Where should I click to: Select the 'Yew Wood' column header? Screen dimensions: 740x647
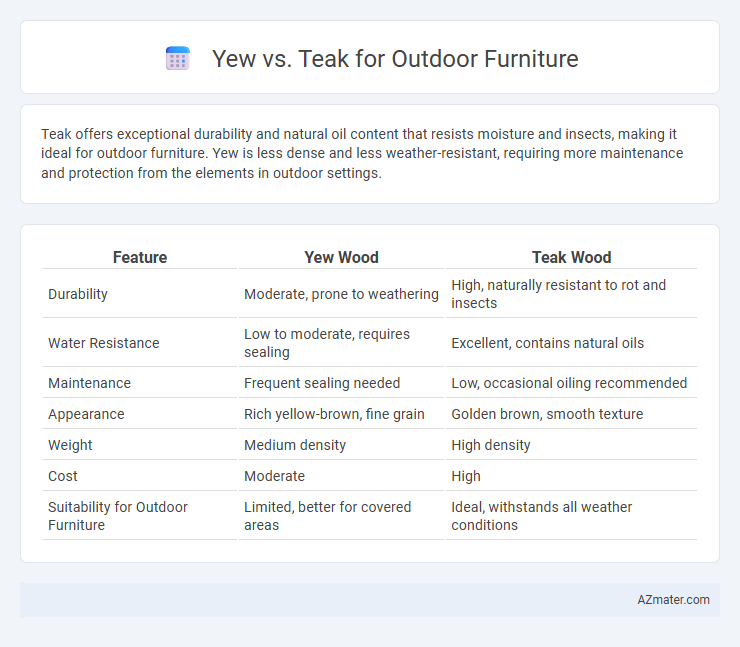click(341, 257)
